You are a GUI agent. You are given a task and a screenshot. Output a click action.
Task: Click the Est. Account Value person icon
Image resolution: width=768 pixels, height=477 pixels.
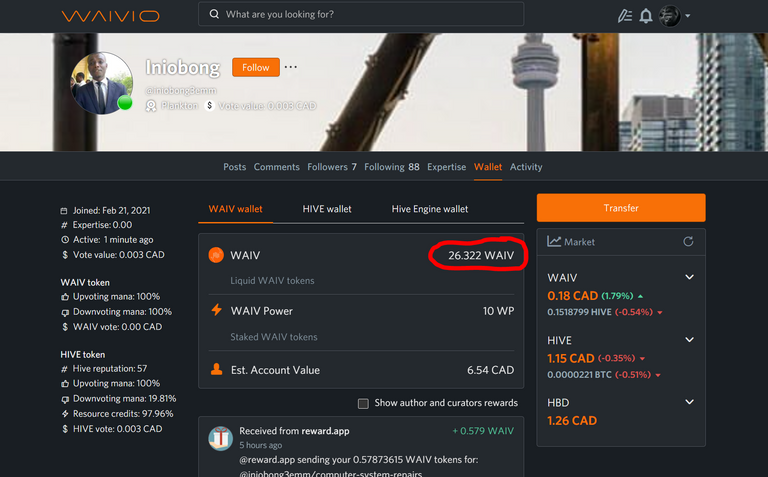216,369
